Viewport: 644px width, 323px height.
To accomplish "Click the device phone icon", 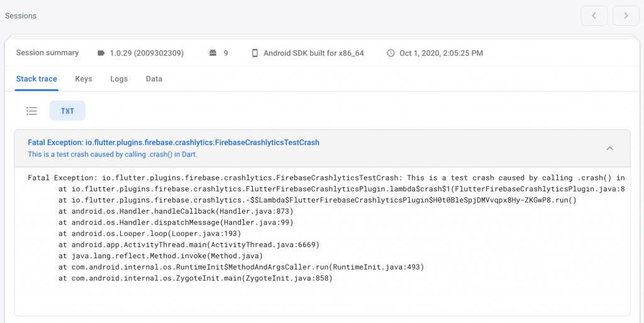I will click(x=255, y=53).
